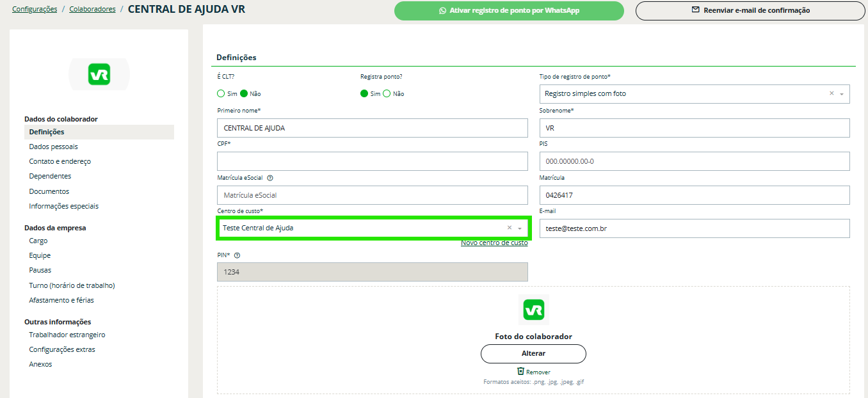This screenshot has width=868, height=398.
Task: Click Reenviar e-mail de confirmação button
Action: (x=750, y=11)
